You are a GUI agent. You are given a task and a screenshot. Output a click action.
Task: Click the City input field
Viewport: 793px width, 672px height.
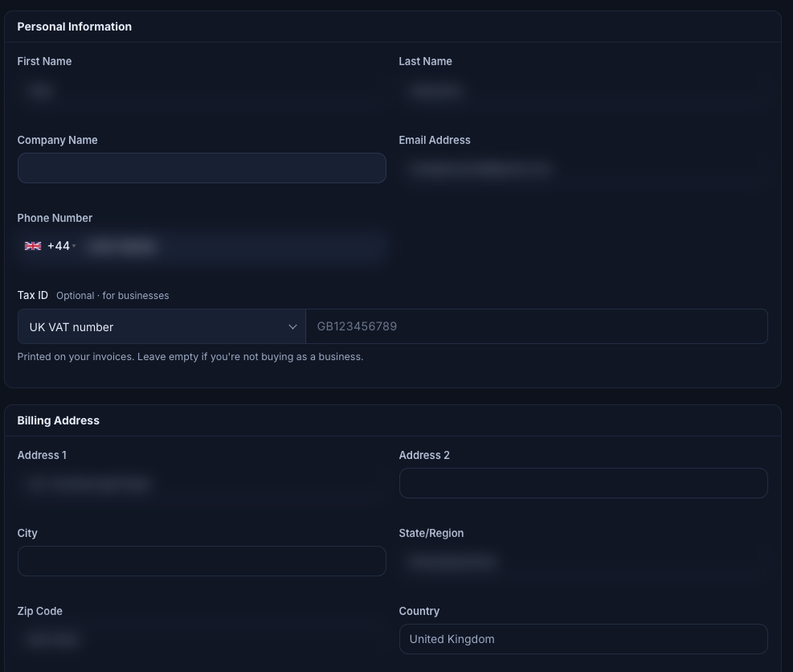click(202, 561)
